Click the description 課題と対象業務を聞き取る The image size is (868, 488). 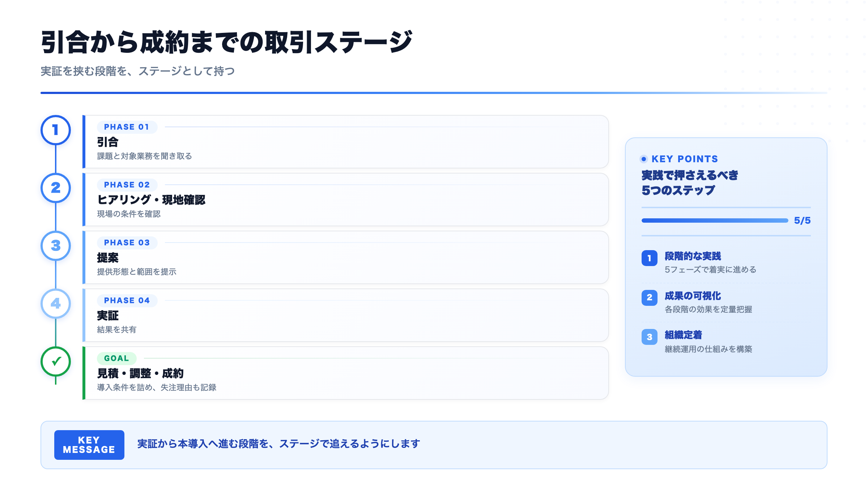(x=144, y=156)
